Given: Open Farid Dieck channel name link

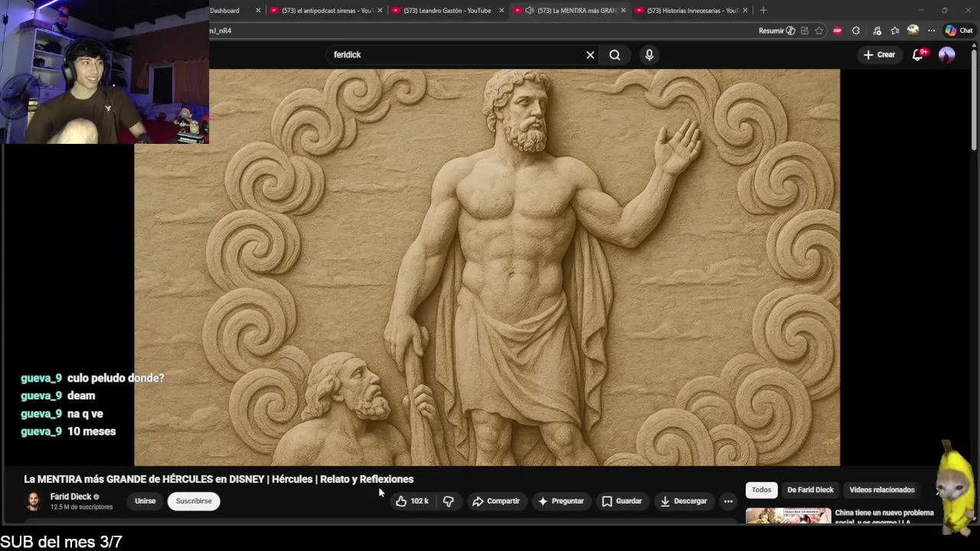Looking at the screenshot, I should (70, 497).
